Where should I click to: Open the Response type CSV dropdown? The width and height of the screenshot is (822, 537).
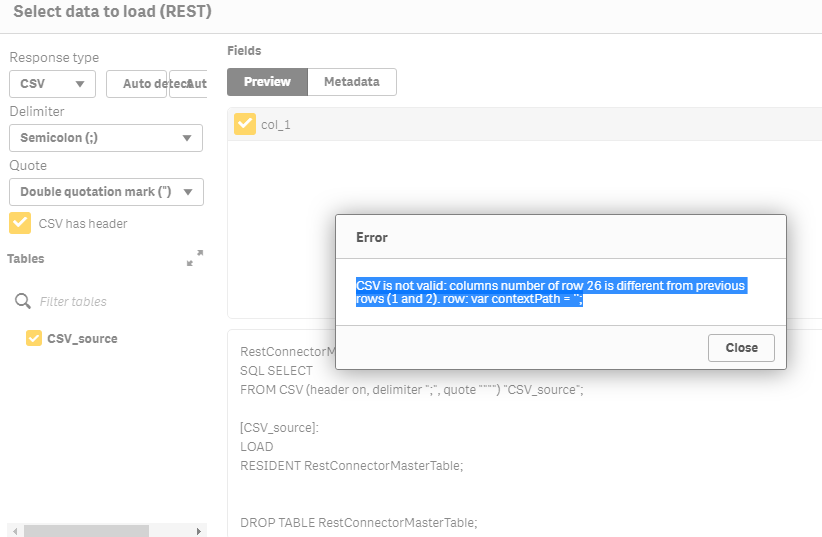(x=52, y=84)
